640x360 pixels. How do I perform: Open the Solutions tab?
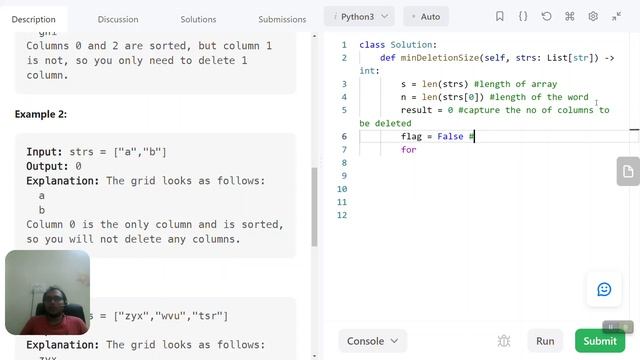[198, 19]
